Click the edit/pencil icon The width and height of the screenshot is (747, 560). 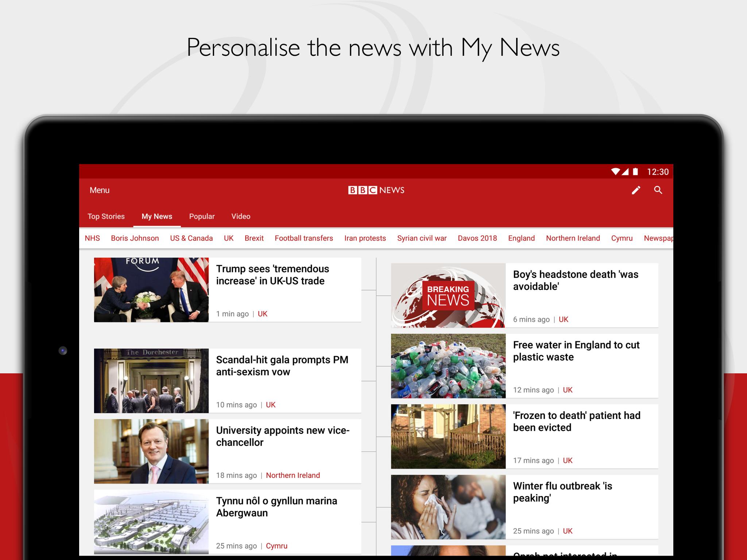[637, 190]
